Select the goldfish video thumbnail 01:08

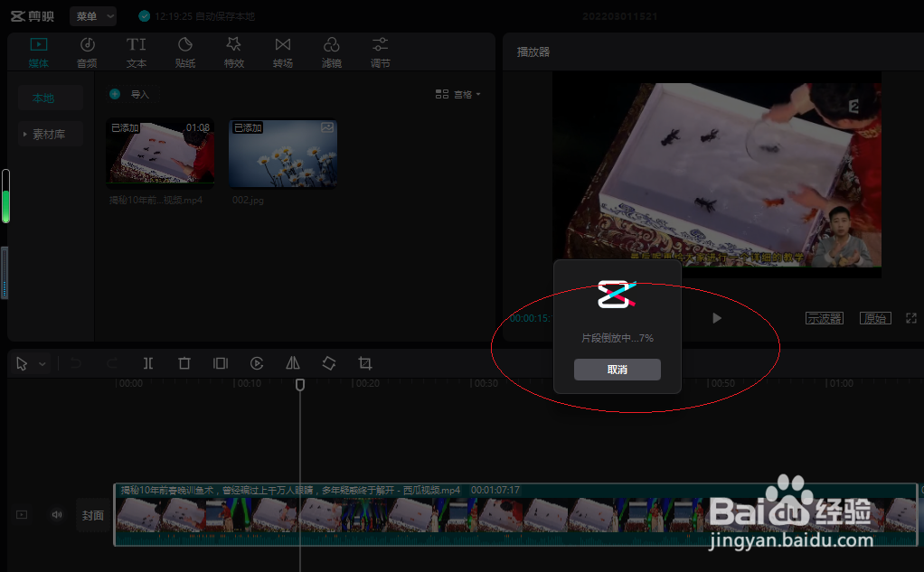(x=160, y=153)
